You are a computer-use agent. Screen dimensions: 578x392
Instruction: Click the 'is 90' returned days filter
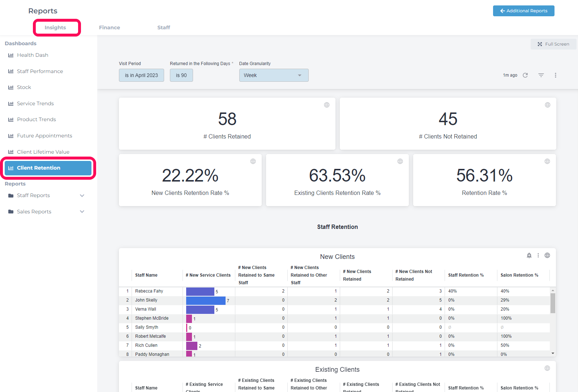[181, 75]
